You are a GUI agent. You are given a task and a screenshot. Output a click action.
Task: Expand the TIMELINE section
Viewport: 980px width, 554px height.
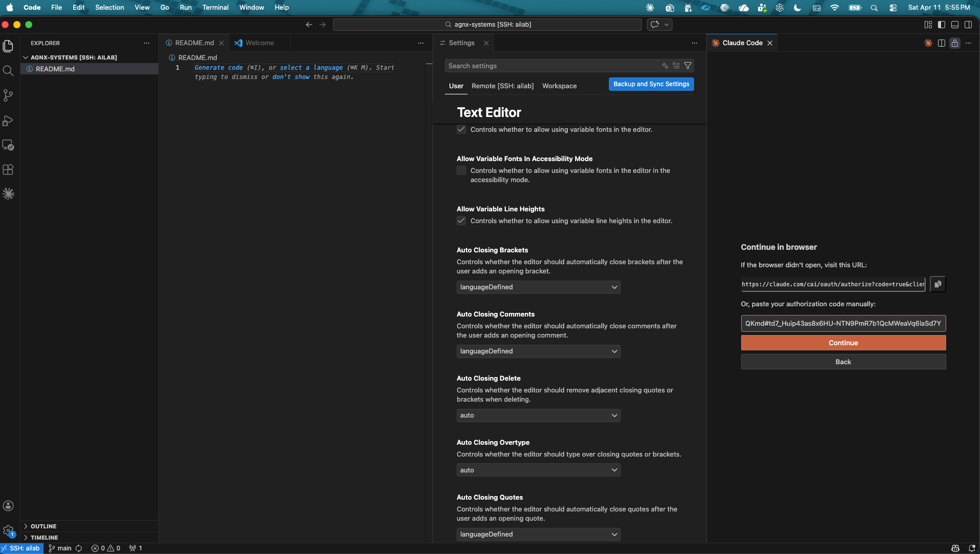pos(44,538)
